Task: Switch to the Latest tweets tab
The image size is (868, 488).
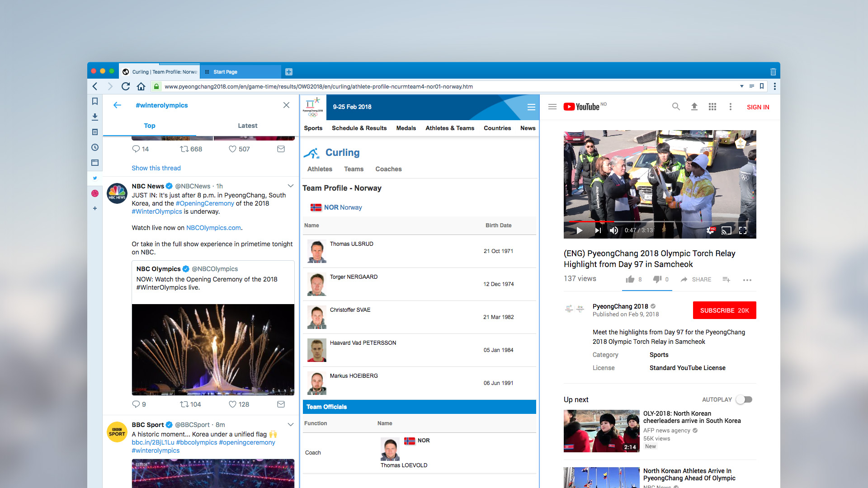Action: point(247,126)
